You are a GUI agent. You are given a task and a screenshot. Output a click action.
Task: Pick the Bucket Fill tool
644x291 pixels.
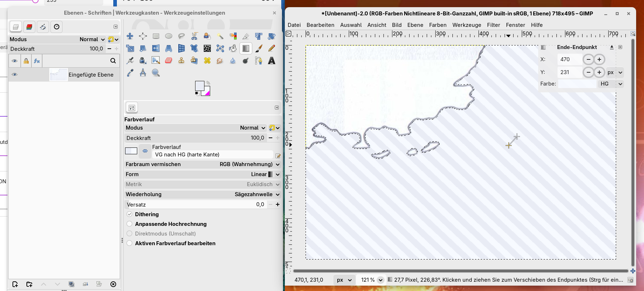tap(233, 48)
